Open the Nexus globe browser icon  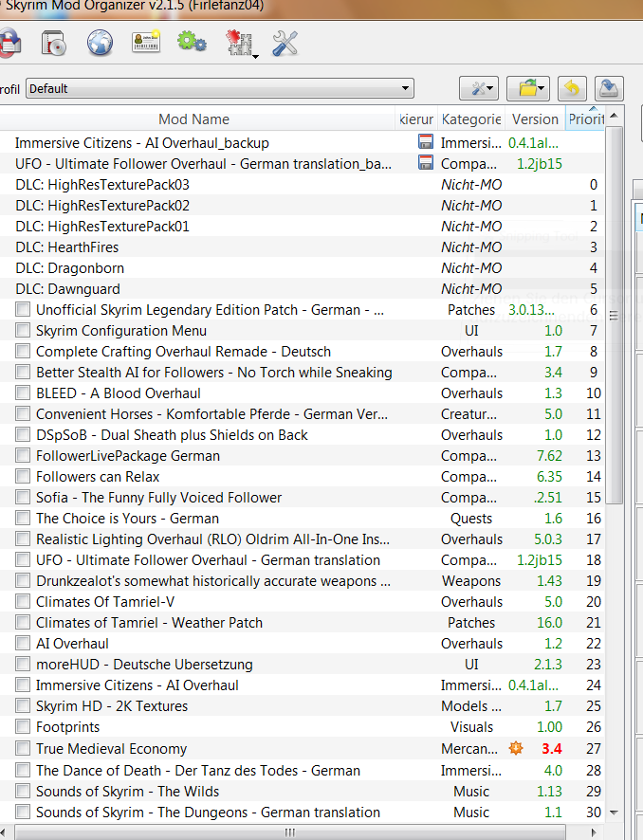100,43
